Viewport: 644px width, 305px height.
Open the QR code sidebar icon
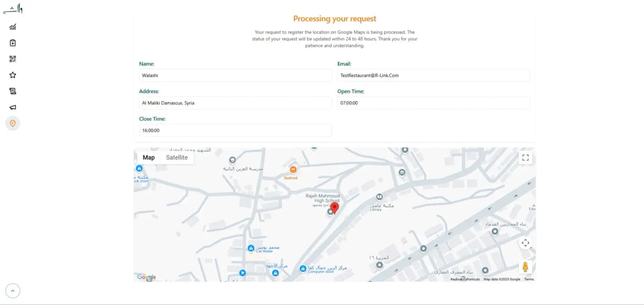[13, 59]
